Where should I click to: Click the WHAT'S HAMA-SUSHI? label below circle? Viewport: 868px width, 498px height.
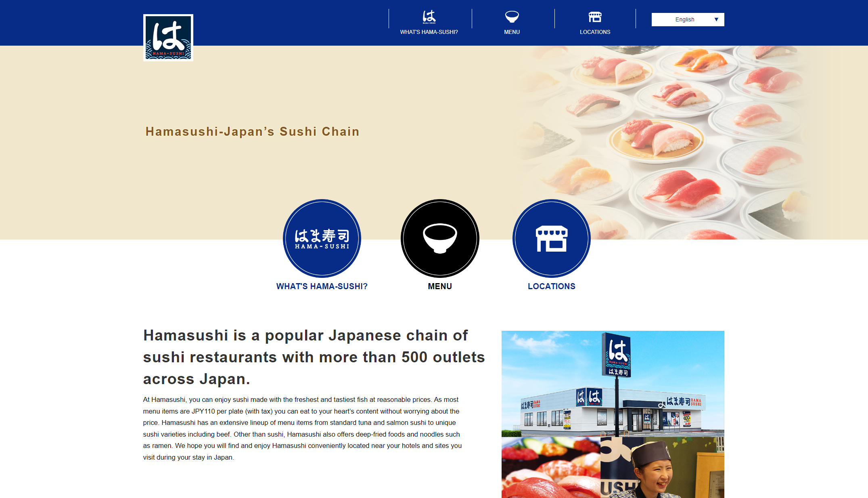click(322, 286)
